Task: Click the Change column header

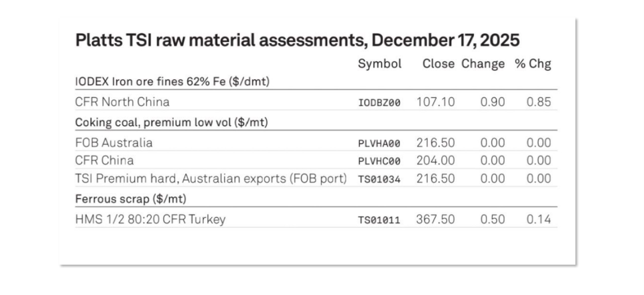Action: pos(483,64)
